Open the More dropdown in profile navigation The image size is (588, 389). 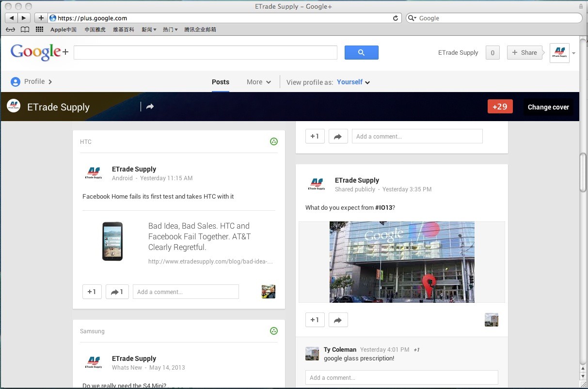point(259,82)
